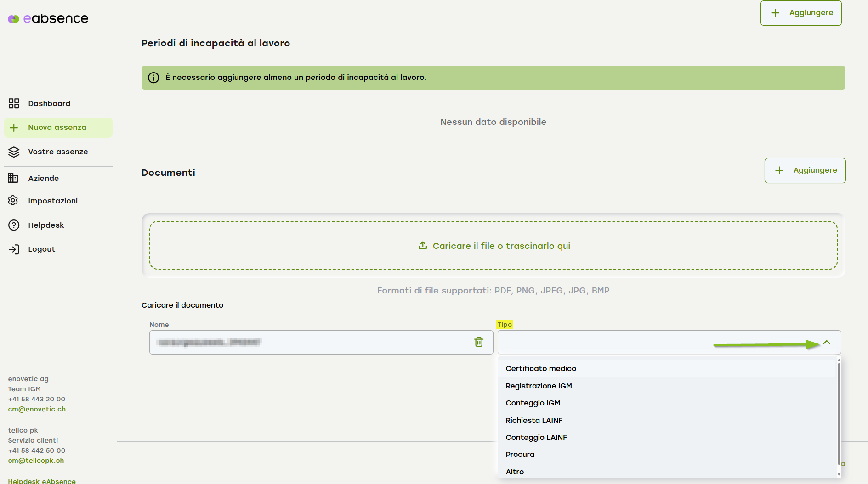Open the cm@tellcopk.ch email link
868x484 pixels.
tap(36, 461)
